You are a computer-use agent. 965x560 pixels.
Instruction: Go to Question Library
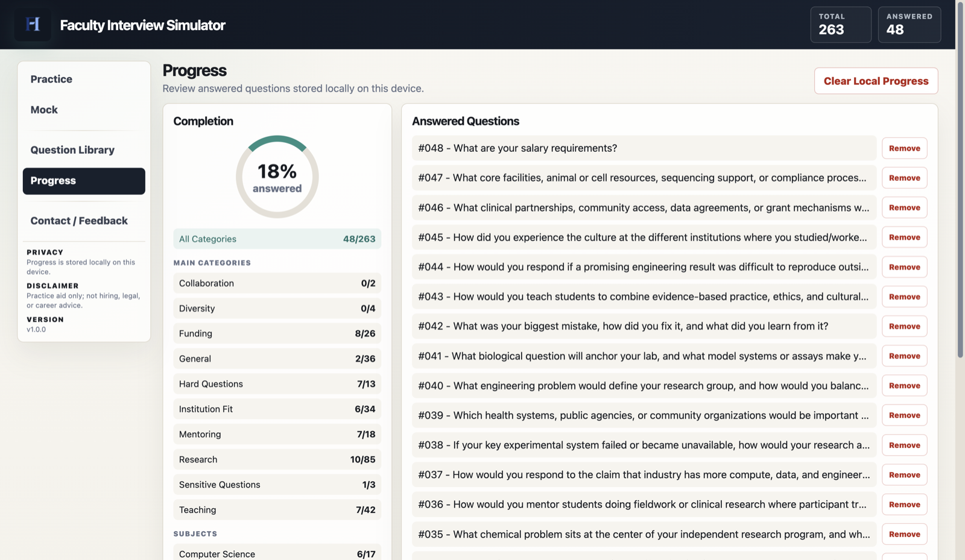(84, 150)
